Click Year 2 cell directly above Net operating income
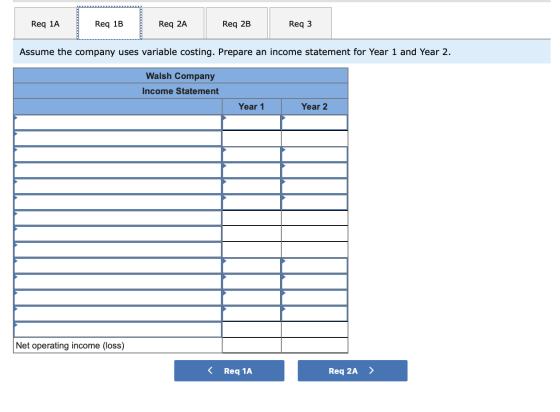 point(315,330)
